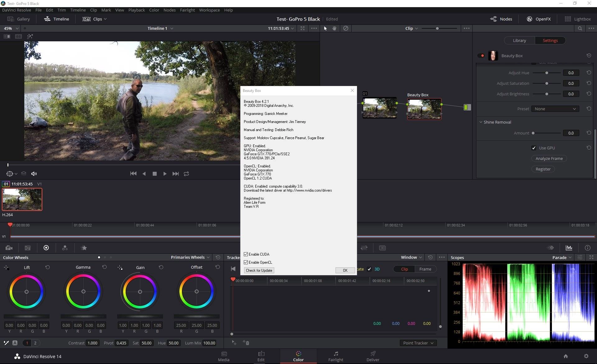The image size is (597, 364).
Task: Pick white point for Gain wheel
Action: pyautogui.click(x=120, y=267)
